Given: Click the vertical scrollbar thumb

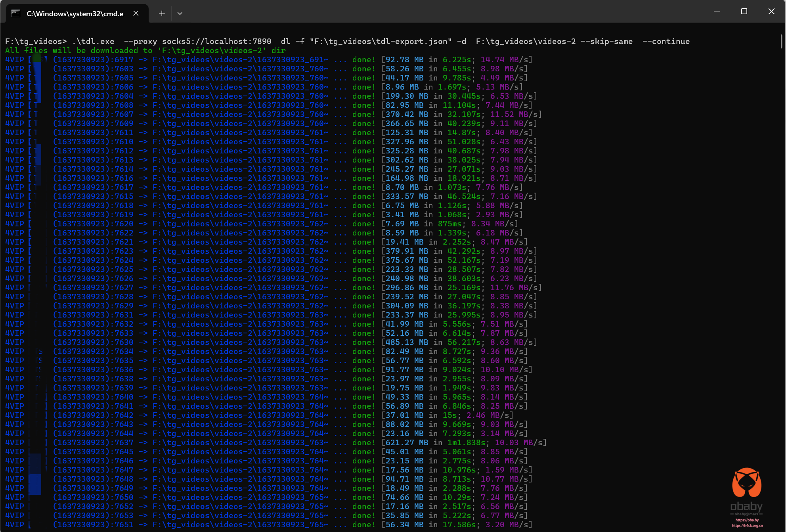Looking at the screenshot, I should click(781, 42).
